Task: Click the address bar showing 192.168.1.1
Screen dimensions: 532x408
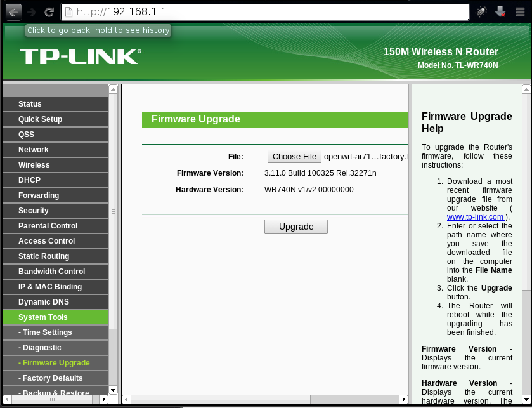Action: pos(264,12)
